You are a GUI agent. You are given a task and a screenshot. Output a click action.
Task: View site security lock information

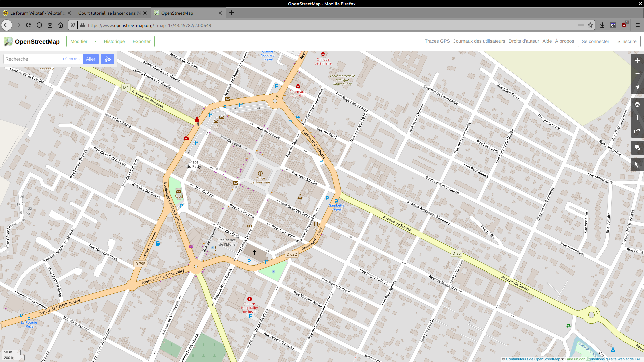(x=83, y=25)
